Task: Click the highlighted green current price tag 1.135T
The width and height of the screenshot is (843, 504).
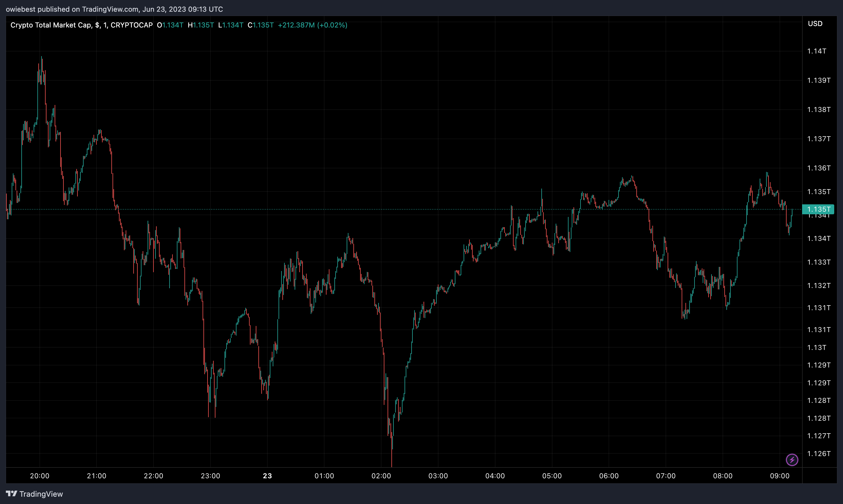Action: point(818,209)
